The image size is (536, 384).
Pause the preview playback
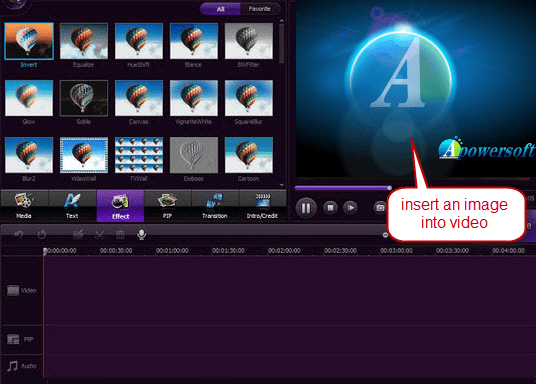tap(306, 208)
